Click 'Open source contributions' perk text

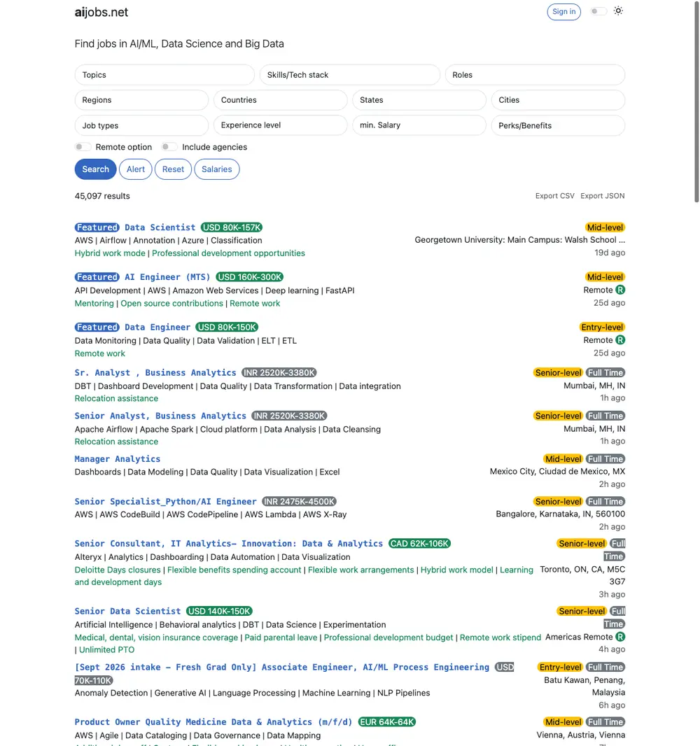point(171,304)
